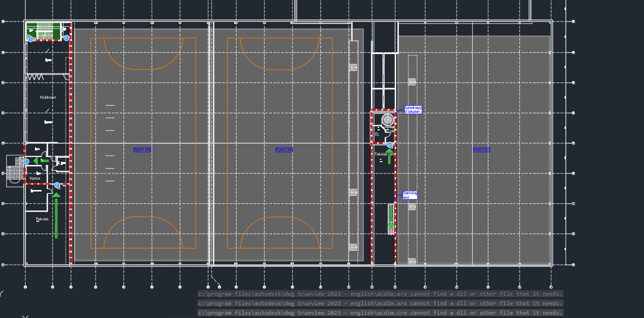Click blue marker 3 beside the green staircase
The width and height of the screenshot is (644, 318).
(66, 38)
